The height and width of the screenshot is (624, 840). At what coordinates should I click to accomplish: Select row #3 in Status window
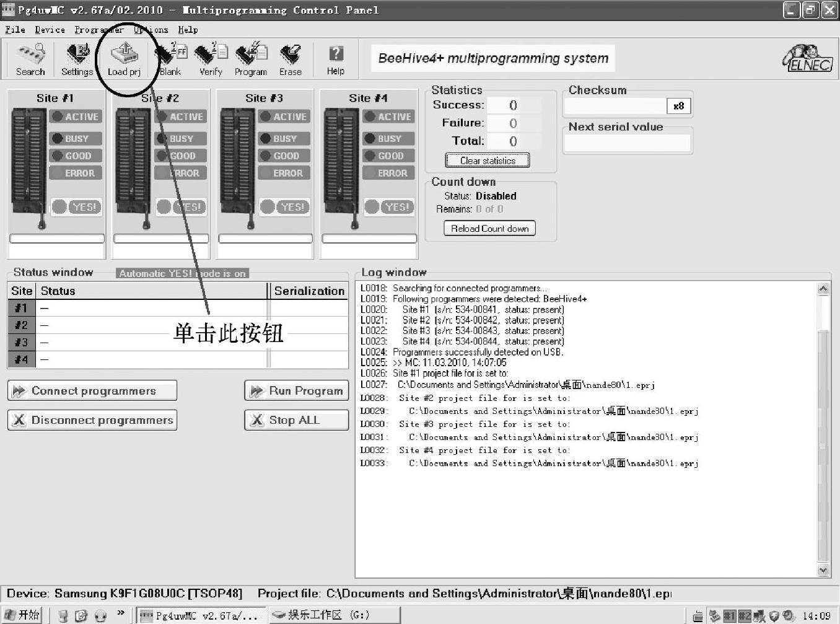pyautogui.click(x=178, y=343)
